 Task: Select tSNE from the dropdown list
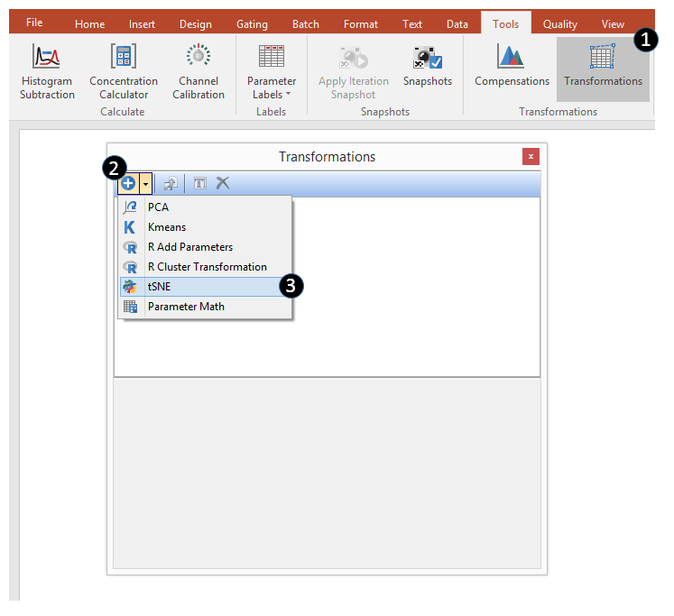pos(159,287)
